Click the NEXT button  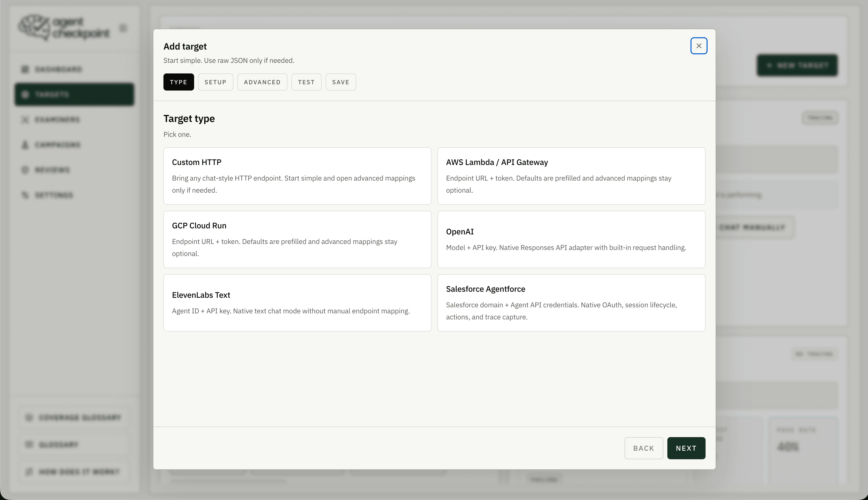686,448
